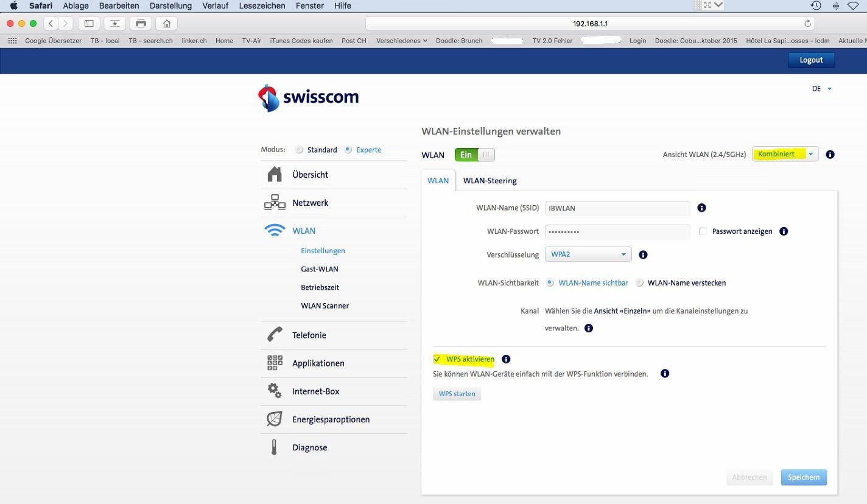Screen dimensions: 867x504
Task: Open the DE language dropdown
Action: [x=821, y=89]
